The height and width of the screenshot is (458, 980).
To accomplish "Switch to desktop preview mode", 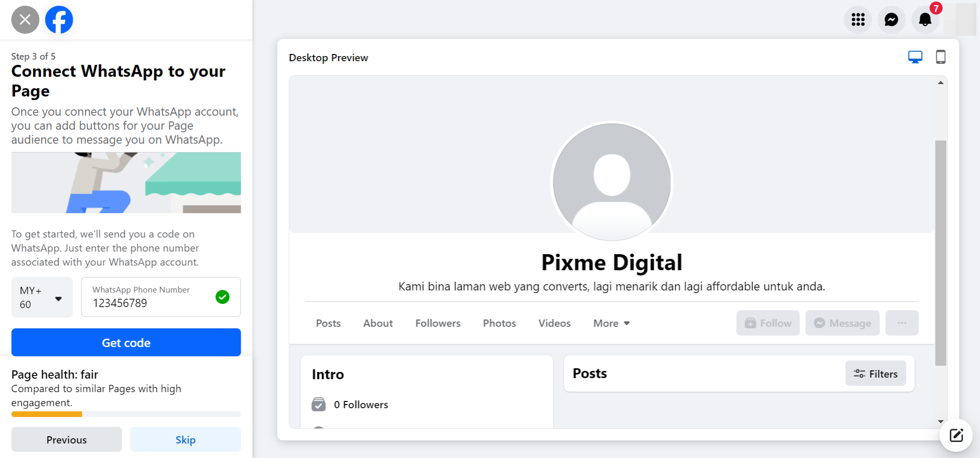I will click(x=915, y=57).
